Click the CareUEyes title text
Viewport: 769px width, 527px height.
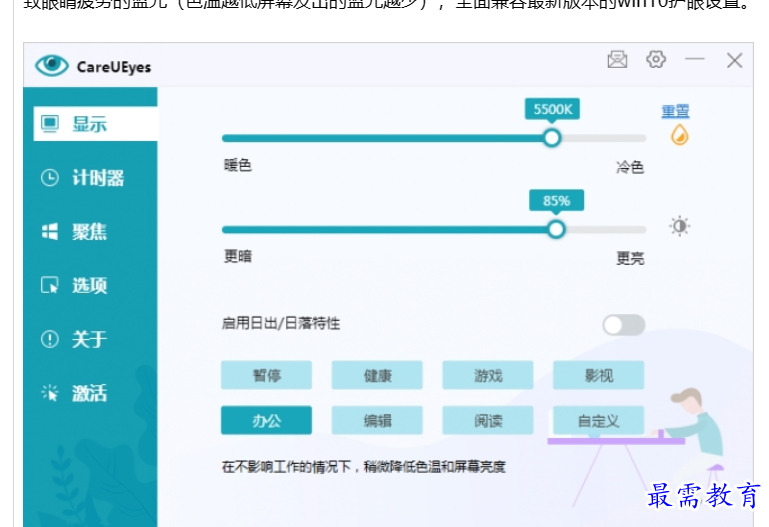coord(114,67)
